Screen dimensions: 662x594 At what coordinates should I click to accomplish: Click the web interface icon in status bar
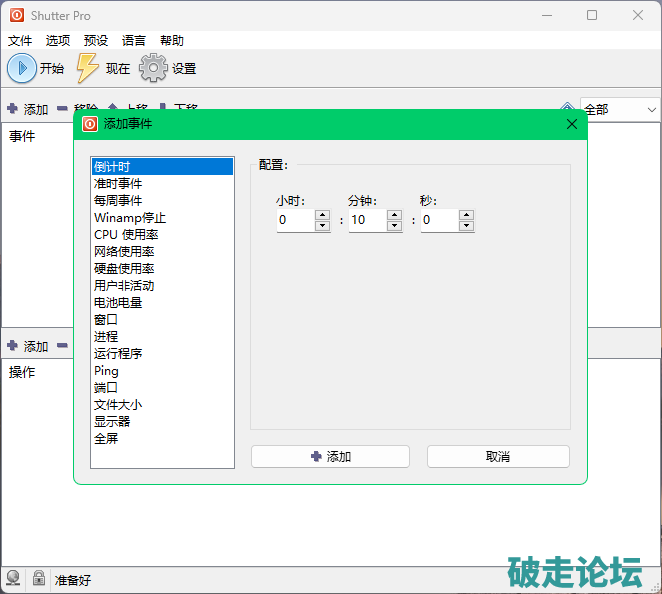(14, 578)
